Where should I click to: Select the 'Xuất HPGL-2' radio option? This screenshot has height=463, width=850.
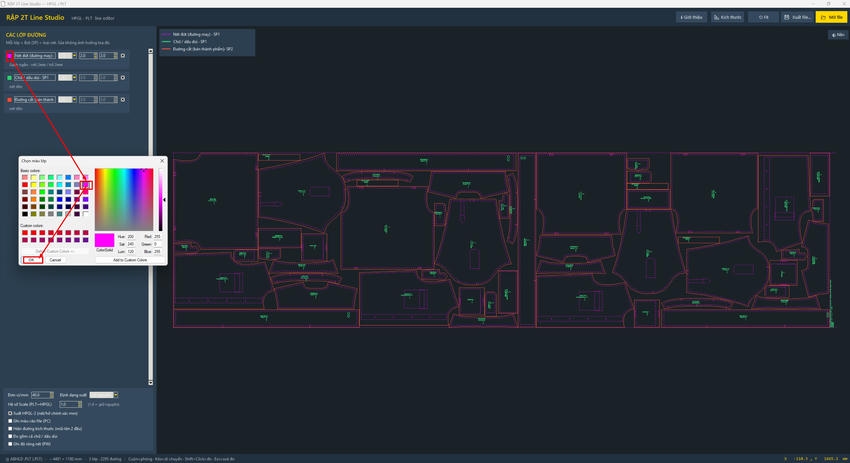(x=10, y=414)
